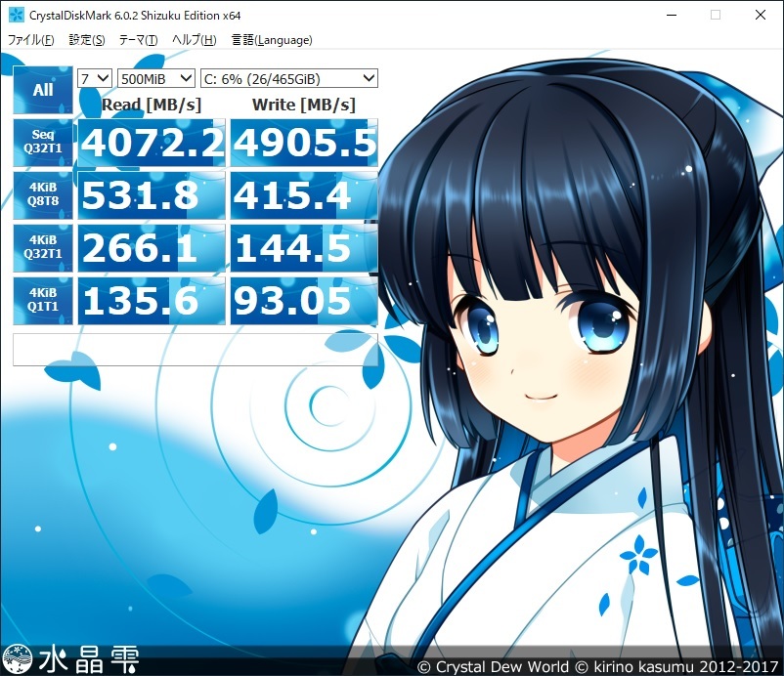Click the 水晶雫 logo at bottom left

[x=73, y=659]
